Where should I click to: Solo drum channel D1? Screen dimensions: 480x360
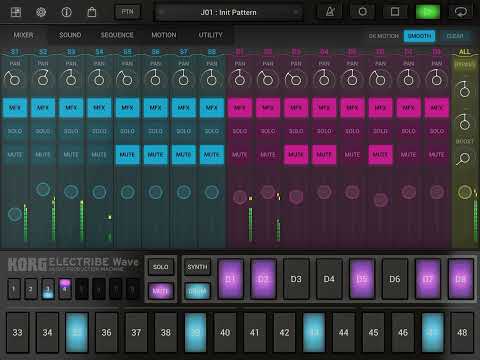point(240,131)
